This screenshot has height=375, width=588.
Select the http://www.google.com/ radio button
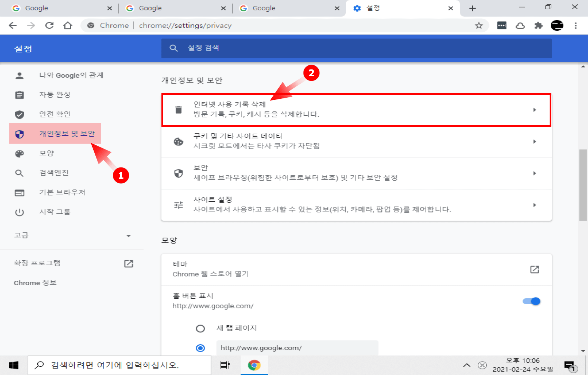tap(200, 348)
